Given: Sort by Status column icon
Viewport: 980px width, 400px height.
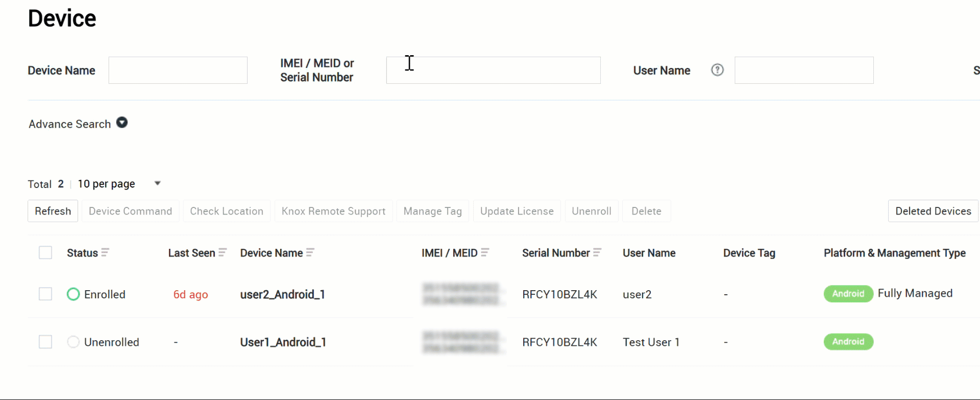Looking at the screenshot, I should [105, 252].
